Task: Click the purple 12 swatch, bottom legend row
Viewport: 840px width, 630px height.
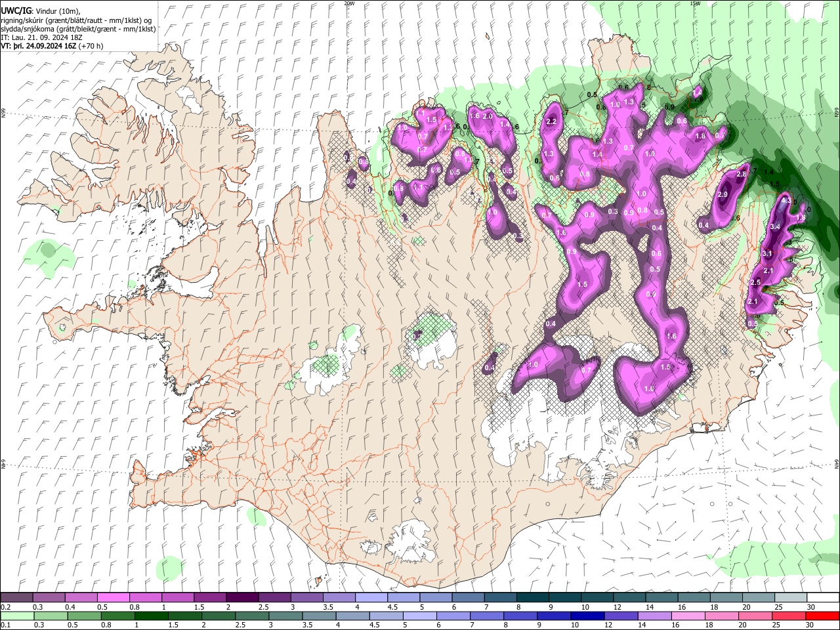Action: 621,616
